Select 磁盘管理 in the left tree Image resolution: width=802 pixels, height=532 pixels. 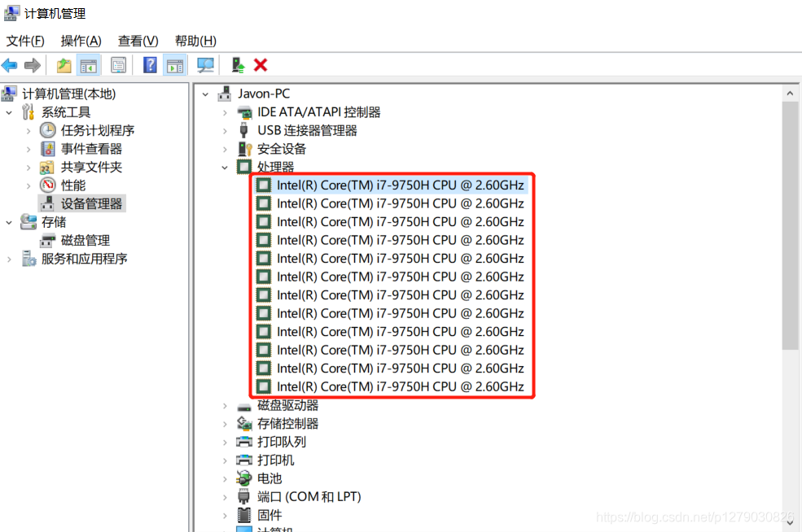point(85,240)
